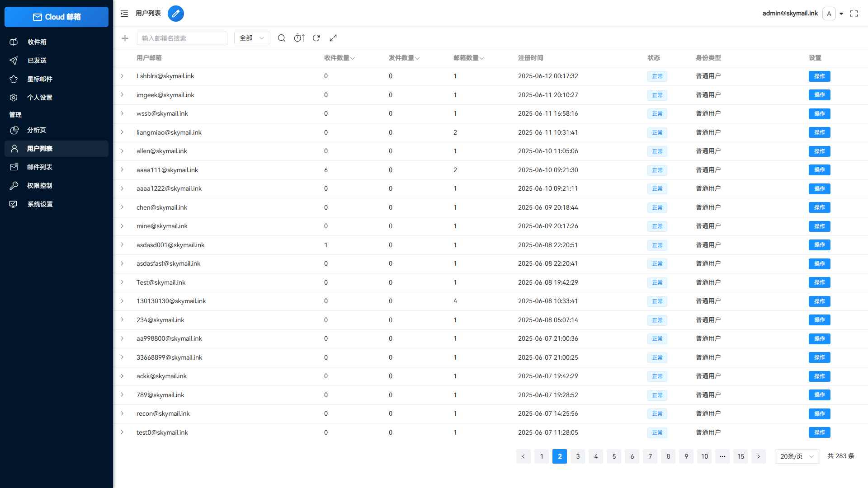This screenshot has width=868, height=488.
Task: Click the refresh icon above the user table
Action: pyautogui.click(x=316, y=38)
